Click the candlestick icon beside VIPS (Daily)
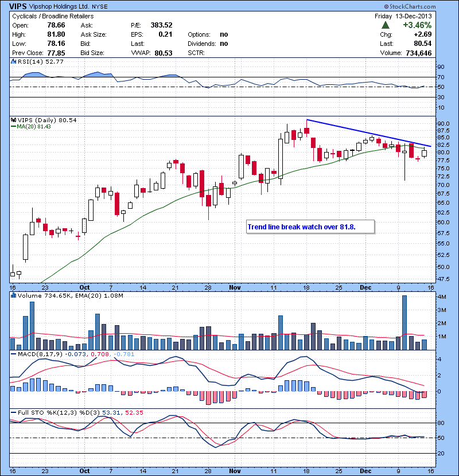 point(13,120)
